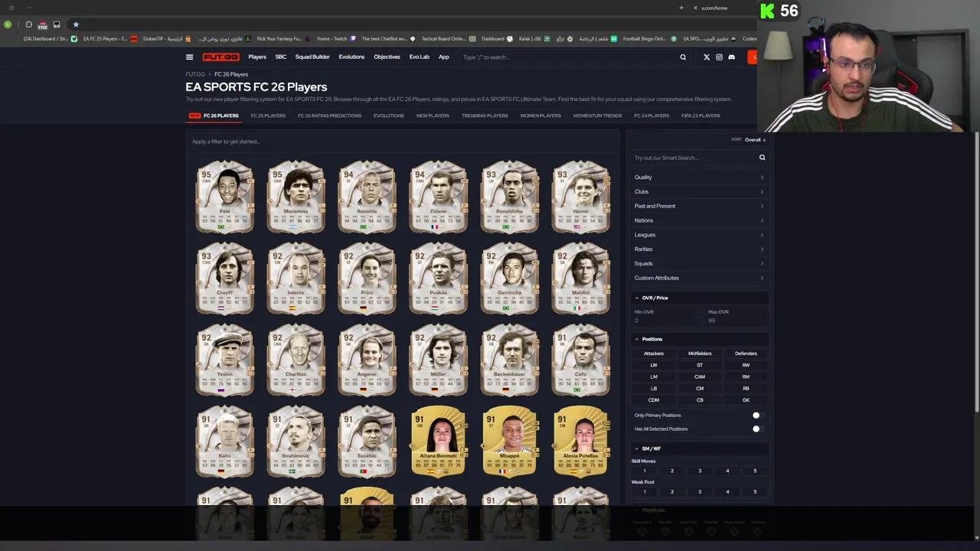Viewport: 980px width, 551px height.
Task: Expand the Nations filter
Action: [x=699, y=220]
